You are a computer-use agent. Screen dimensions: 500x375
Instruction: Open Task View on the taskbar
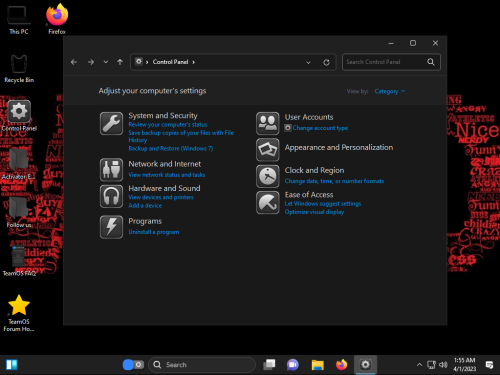pos(269,365)
